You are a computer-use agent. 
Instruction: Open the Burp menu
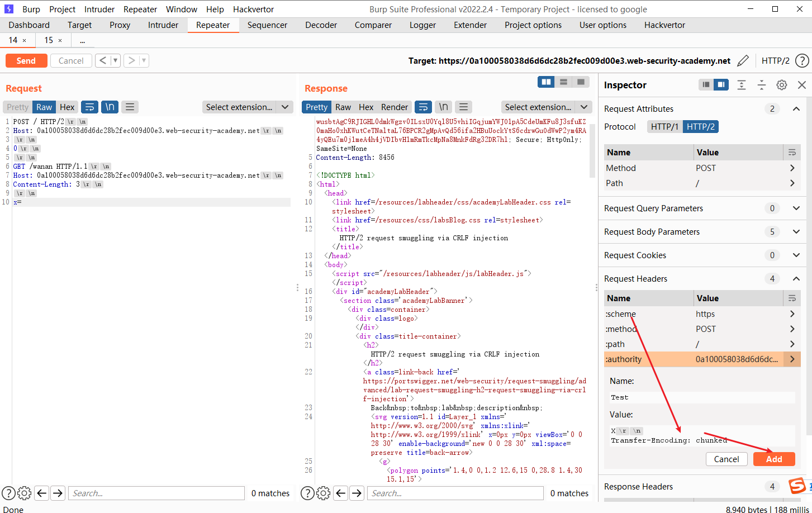(31, 9)
